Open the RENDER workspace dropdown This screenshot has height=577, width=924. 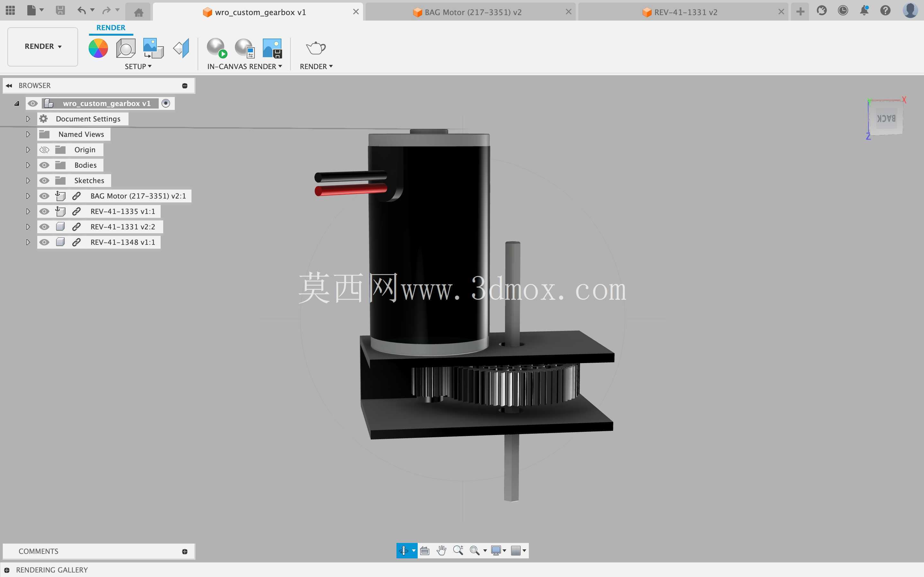[x=43, y=47]
